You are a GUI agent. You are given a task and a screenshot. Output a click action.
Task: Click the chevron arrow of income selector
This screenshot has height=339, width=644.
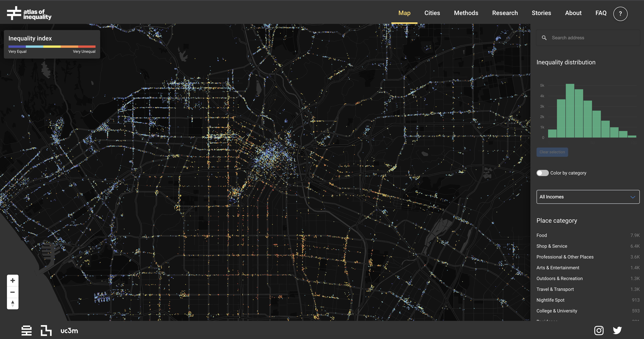[x=633, y=197]
